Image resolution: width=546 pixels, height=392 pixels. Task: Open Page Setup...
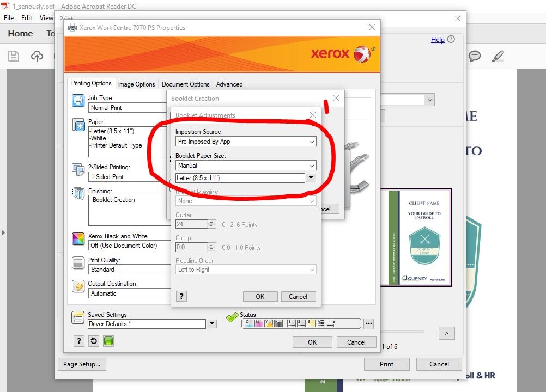click(82, 364)
